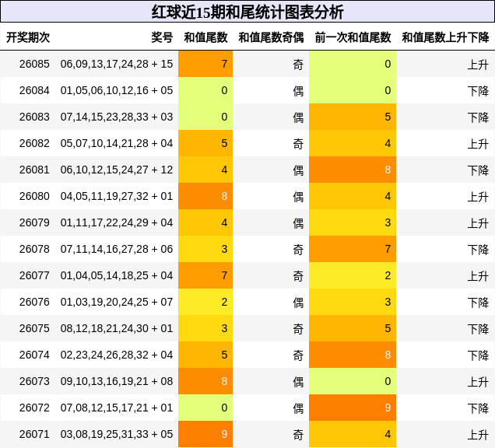This screenshot has width=495, height=448.
Task: Select numbers 05,07,10,14,21,28 + 04
Action: coord(117,144)
